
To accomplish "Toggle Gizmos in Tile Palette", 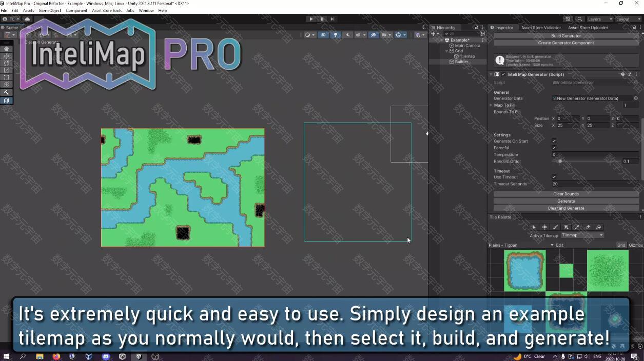I will pos(635,245).
